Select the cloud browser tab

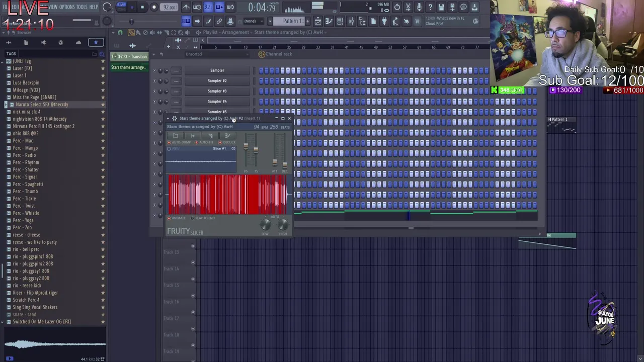click(78, 43)
